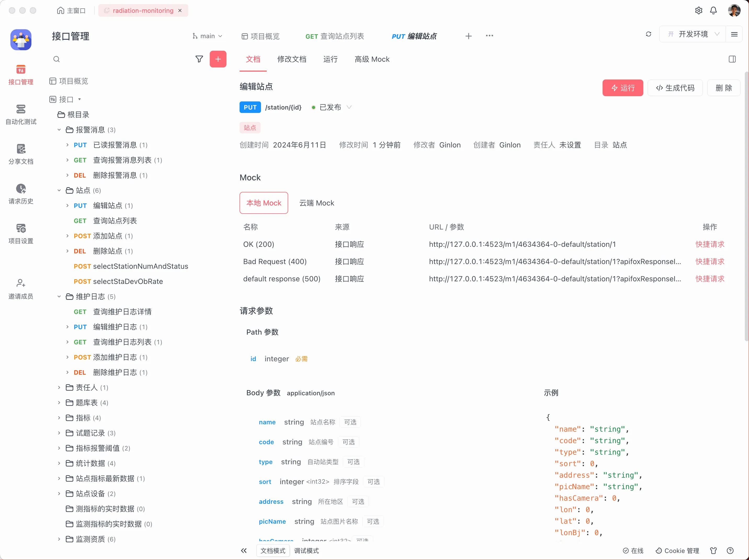Select GET 查询站点列表 in the tree
Screen dimensions: 749x560
click(x=115, y=221)
